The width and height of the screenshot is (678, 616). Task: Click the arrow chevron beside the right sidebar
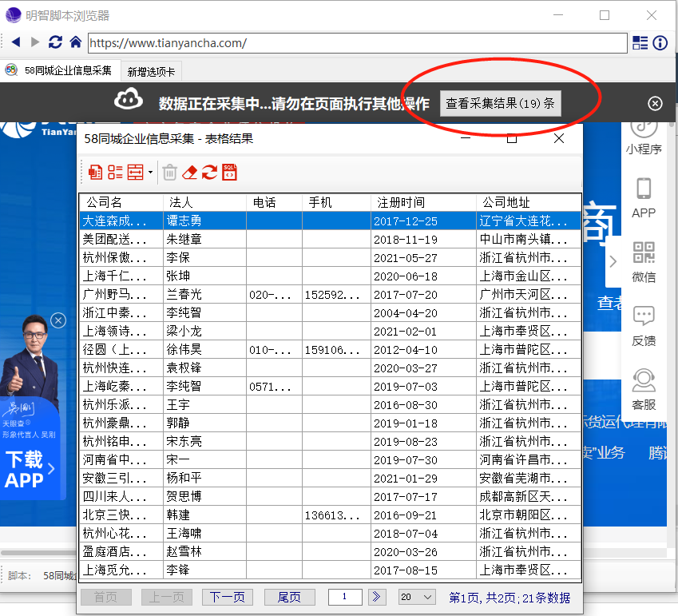coord(613,261)
